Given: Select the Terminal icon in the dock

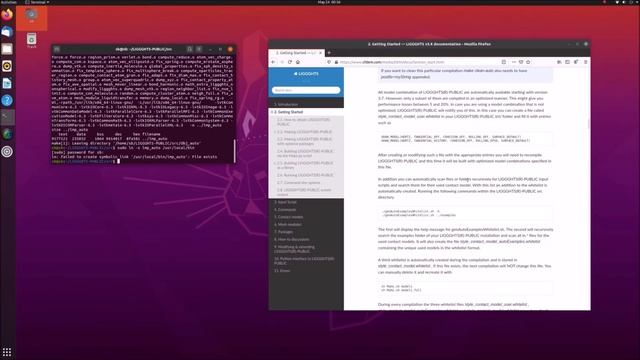Looking at the screenshot, I should pyautogui.click(x=7, y=118).
